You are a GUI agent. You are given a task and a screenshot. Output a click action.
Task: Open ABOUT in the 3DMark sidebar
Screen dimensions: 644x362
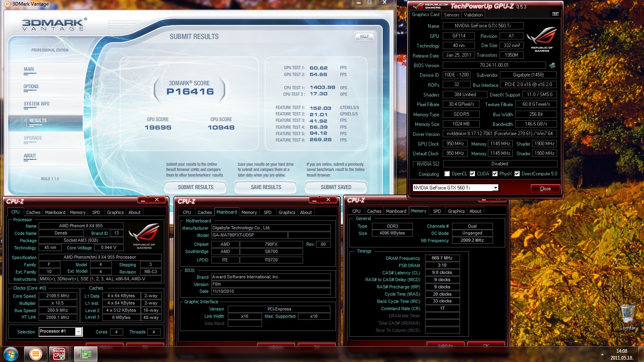(30, 156)
